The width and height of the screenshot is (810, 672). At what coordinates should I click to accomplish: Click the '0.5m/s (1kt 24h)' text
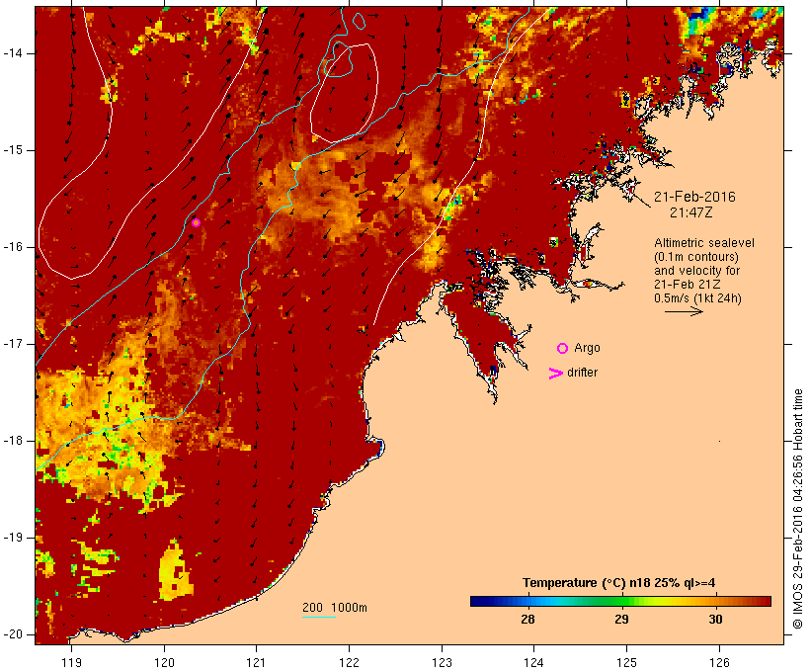click(697, 298)
